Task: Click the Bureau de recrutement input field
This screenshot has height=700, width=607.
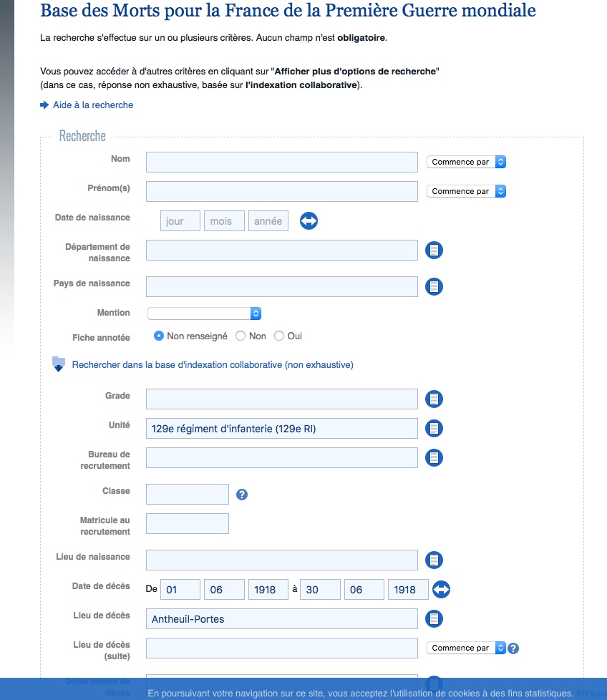Action: pyautogui.click(x=281, y=457)
